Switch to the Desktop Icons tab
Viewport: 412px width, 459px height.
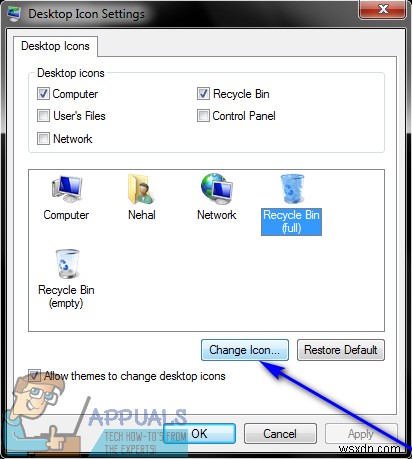click(x=55, y=46)
